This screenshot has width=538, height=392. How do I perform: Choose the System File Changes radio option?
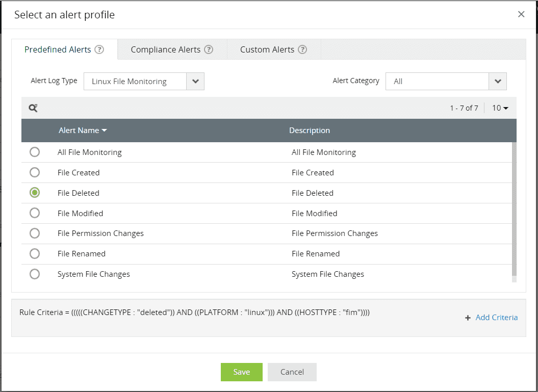[35, 274]
